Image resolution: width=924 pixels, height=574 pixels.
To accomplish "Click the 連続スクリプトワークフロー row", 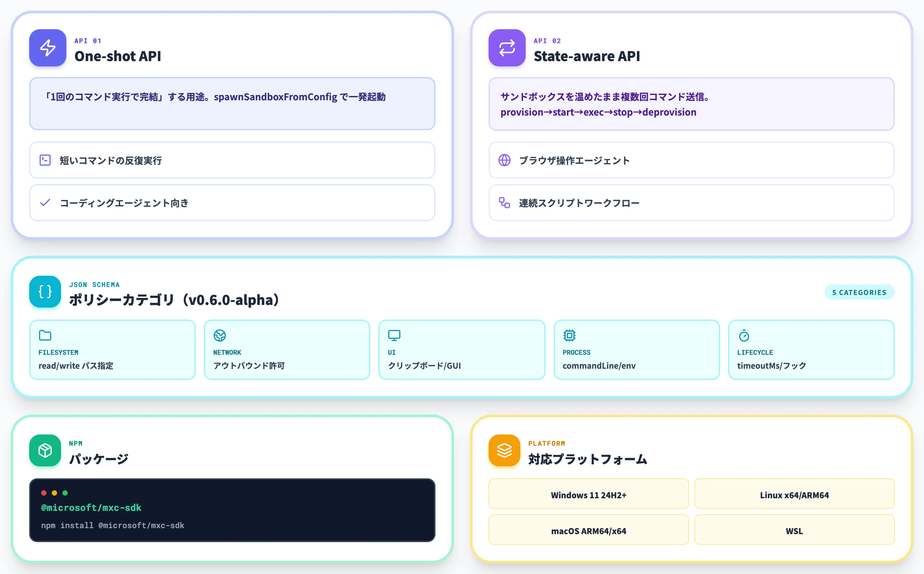I will [691, 203].
